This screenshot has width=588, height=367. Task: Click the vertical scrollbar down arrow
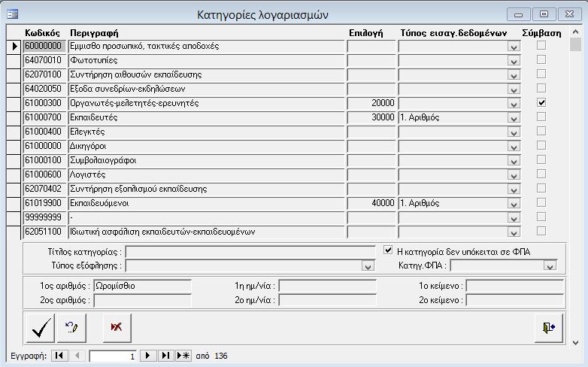coord(575,340)
